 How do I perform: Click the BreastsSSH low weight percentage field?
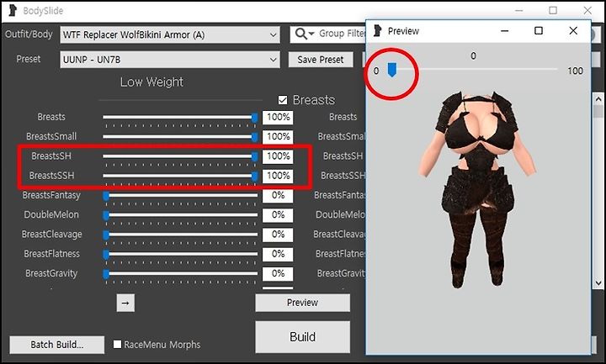[x=278, y=176]
